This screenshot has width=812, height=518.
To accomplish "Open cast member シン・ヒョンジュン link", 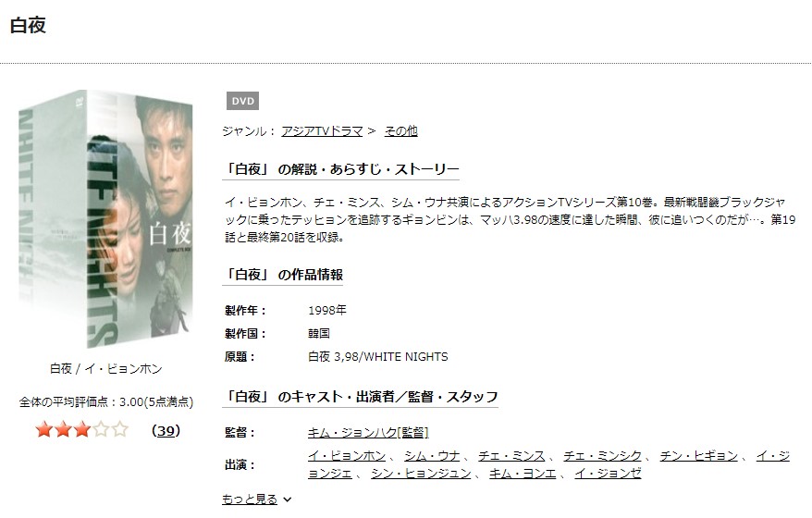I will point(421,474).
